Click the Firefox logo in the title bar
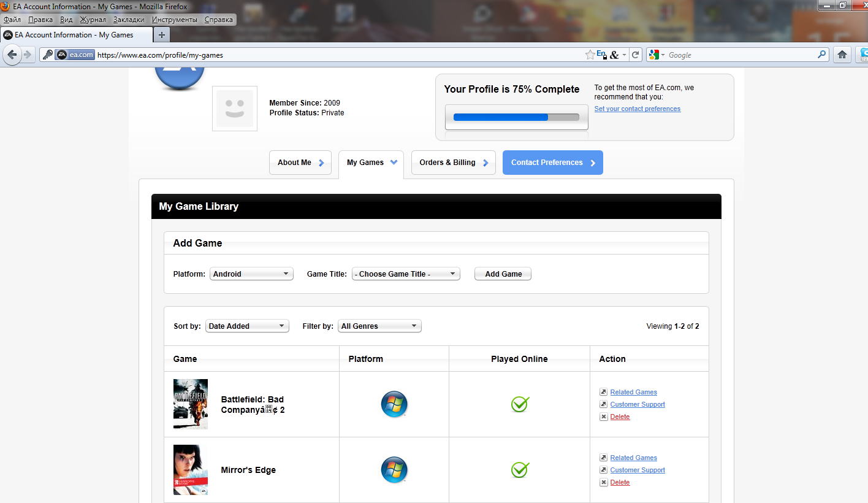 click(6, 6)
